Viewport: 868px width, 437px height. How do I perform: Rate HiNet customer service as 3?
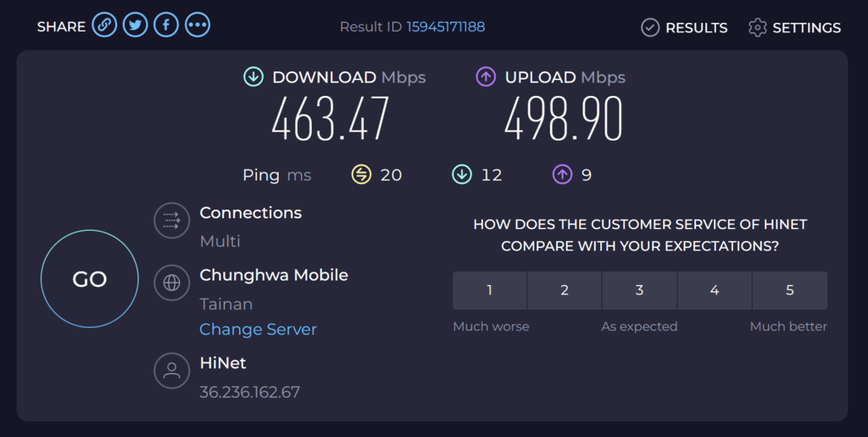(x=639, y=290)
